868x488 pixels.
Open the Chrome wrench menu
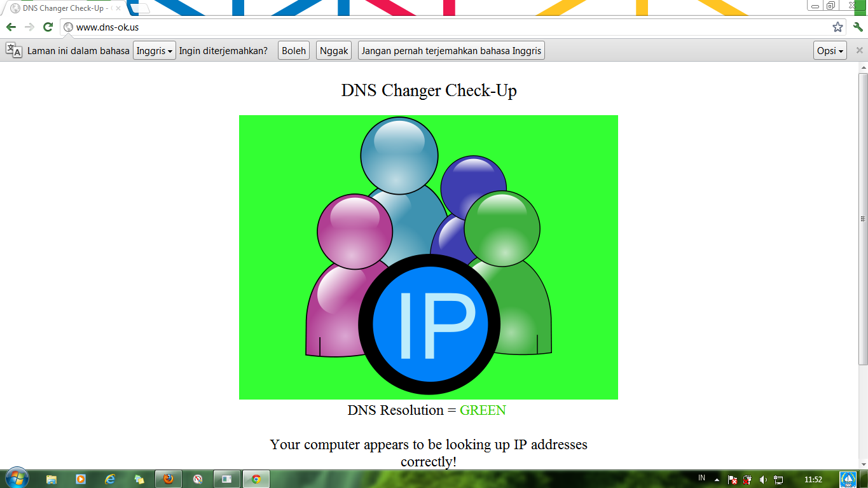(x=858, y=27)
